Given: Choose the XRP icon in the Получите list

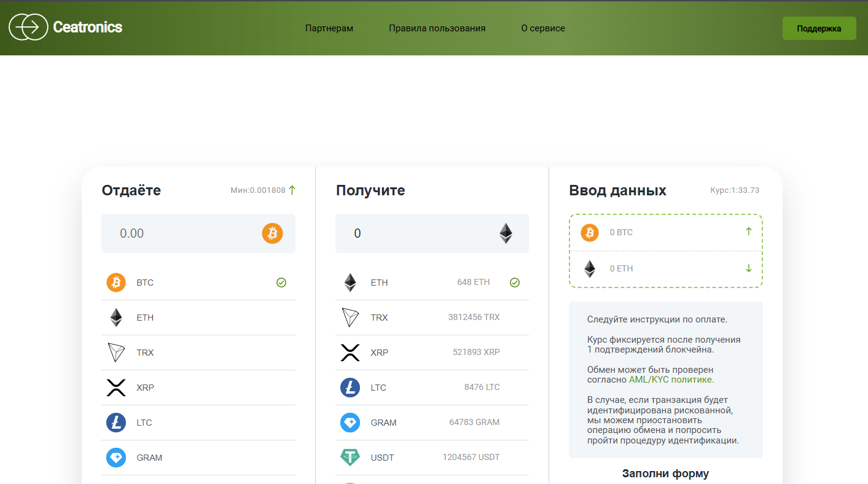Looking at the screenshot, I should (350, 353).
